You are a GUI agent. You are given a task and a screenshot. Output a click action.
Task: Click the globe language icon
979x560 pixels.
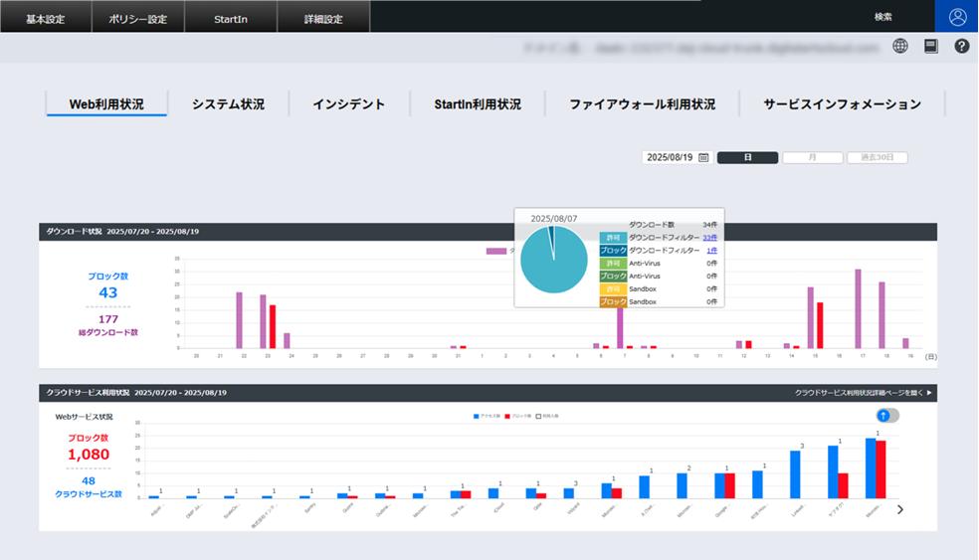click(900, 46)
